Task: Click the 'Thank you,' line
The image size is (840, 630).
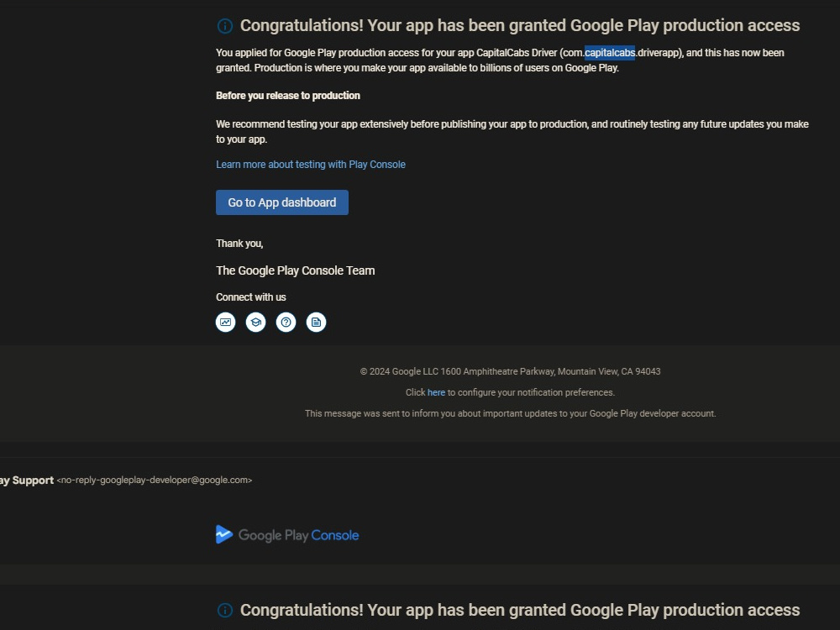Action: tap(239, 244)
